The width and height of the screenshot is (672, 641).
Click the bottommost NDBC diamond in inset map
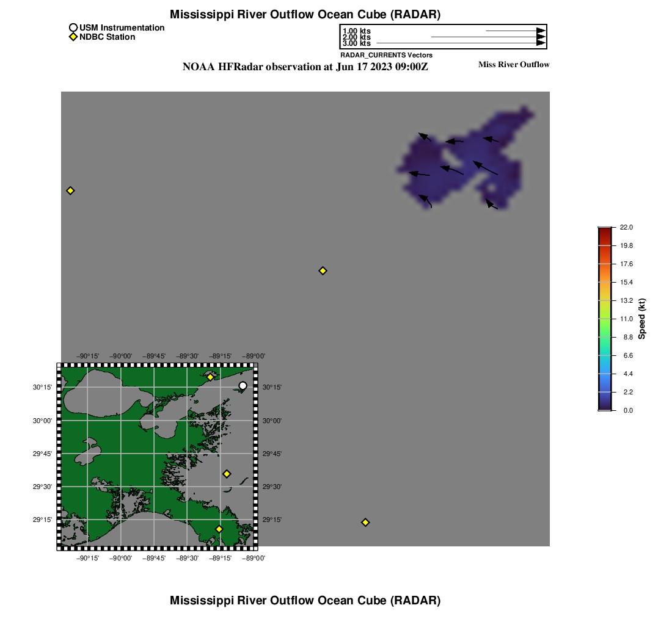[x=219, y=529]
